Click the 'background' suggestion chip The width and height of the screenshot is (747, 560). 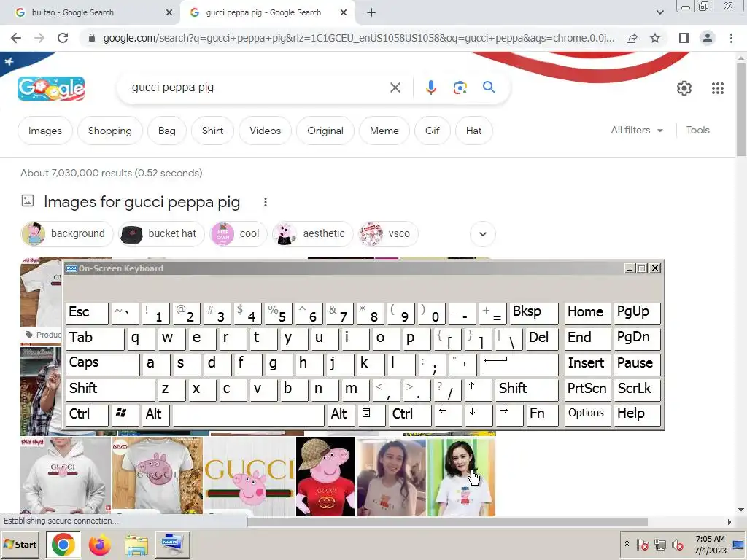[66, 234]
